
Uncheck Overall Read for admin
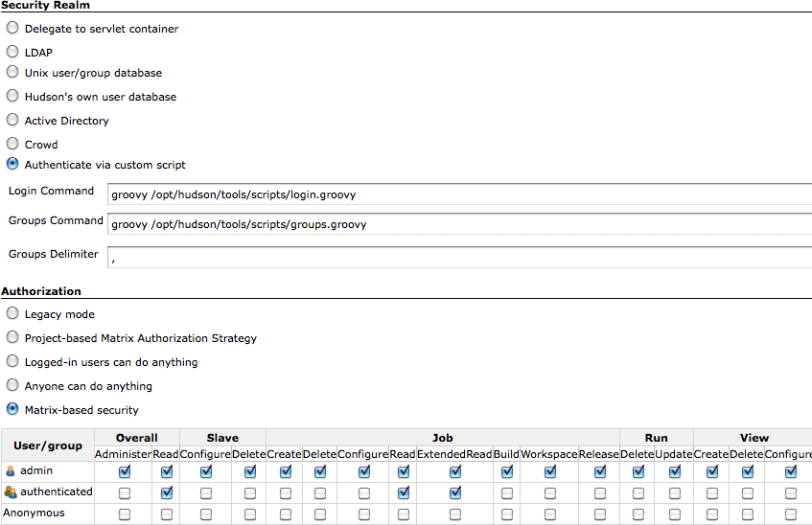(x=166, y=471)
